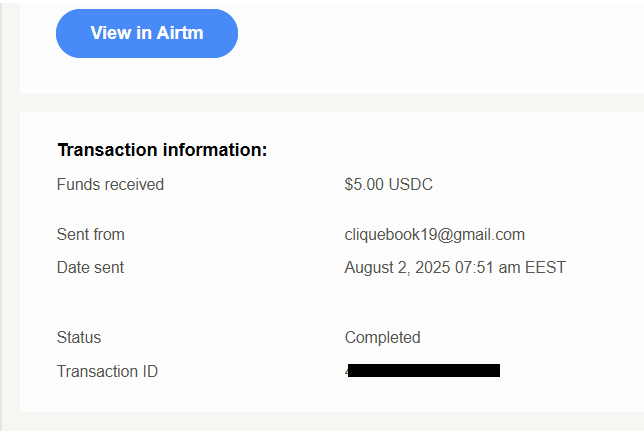Viewport: 644px width, 431px height.
Task: Click the 07:51 am time text
Action: click(x=488, y=267)
